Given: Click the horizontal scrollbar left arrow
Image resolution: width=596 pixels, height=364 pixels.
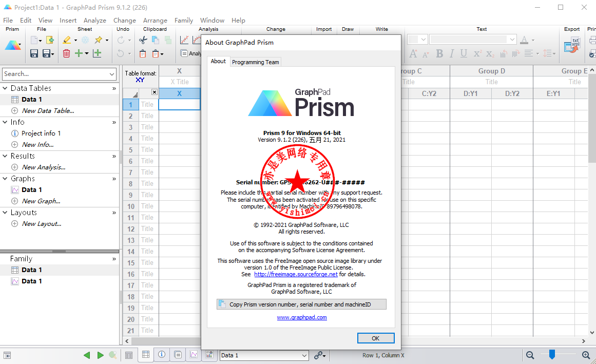Looking at the screenshot, I should coord(127,341).
